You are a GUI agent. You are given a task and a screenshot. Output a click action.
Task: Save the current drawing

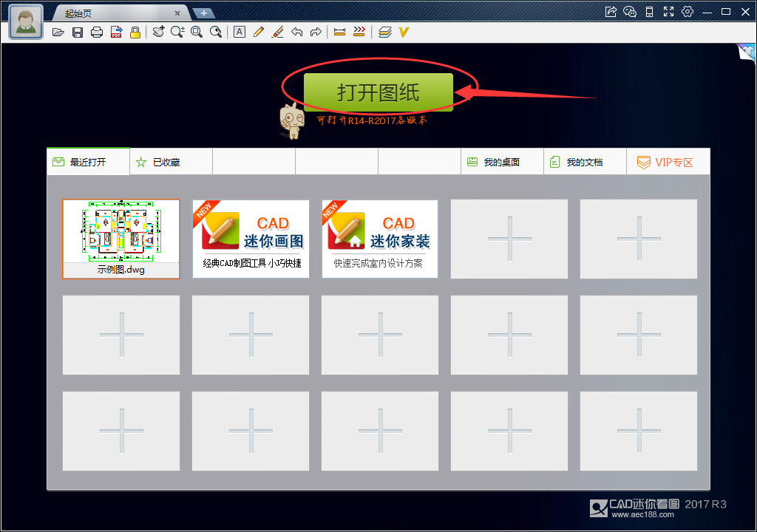coord(78,32)
